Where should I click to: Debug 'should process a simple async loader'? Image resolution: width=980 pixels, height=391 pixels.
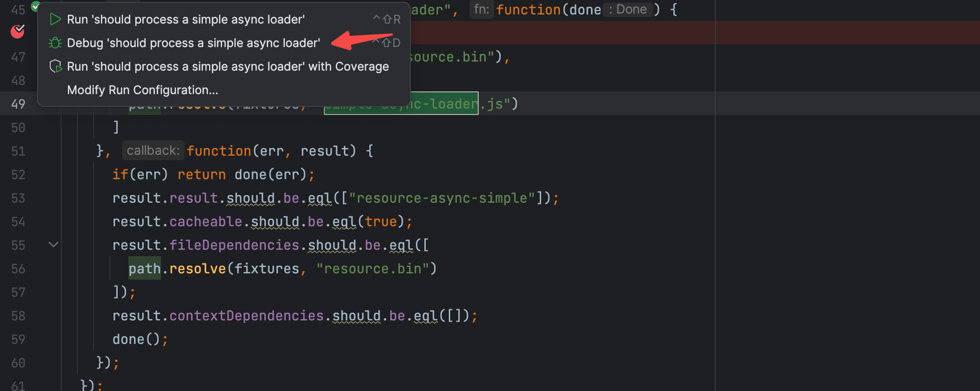click(x=193, y=43)
